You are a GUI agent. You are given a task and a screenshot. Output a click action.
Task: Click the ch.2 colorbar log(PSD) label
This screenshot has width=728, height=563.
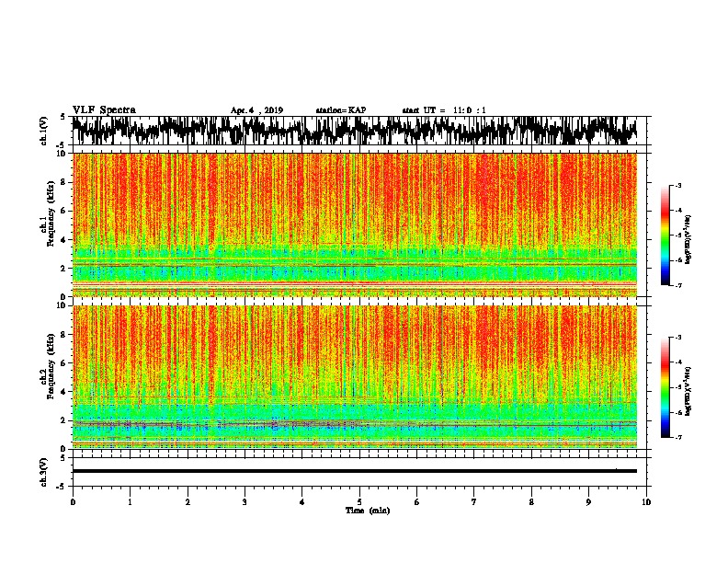pos(688,391)
